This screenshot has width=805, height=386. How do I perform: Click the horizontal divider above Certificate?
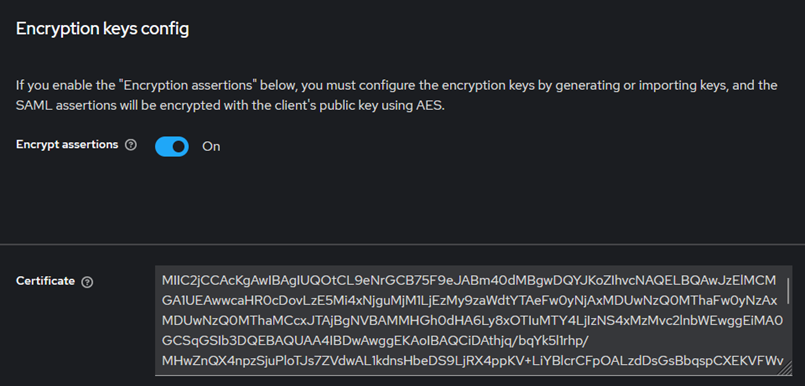click(402, 244)
